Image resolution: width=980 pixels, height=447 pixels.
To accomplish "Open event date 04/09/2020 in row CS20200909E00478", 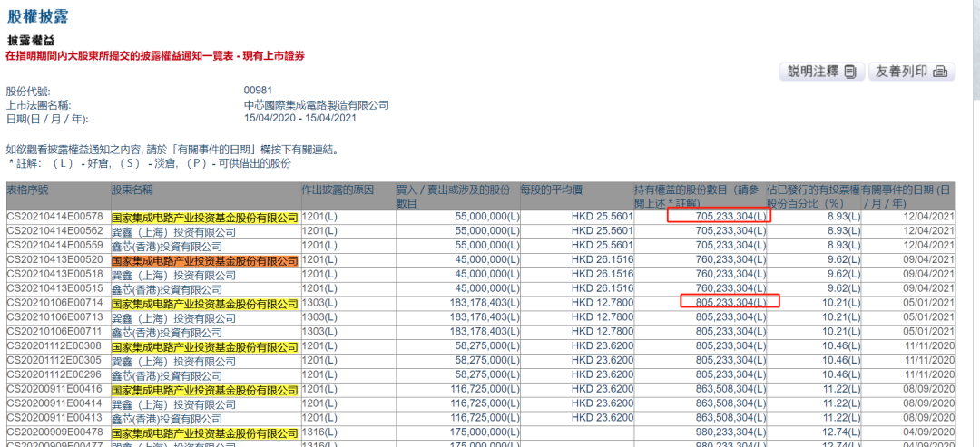I will point(929,433).
